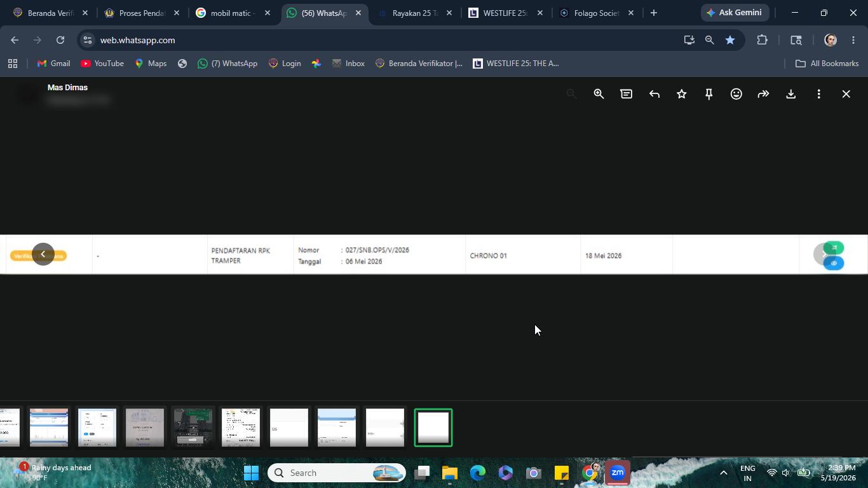React with the emoji smiley icon

click(736, 94)
